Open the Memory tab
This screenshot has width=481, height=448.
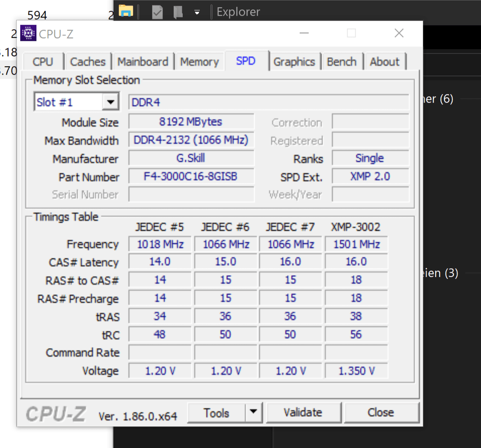(x=199, y=62)
